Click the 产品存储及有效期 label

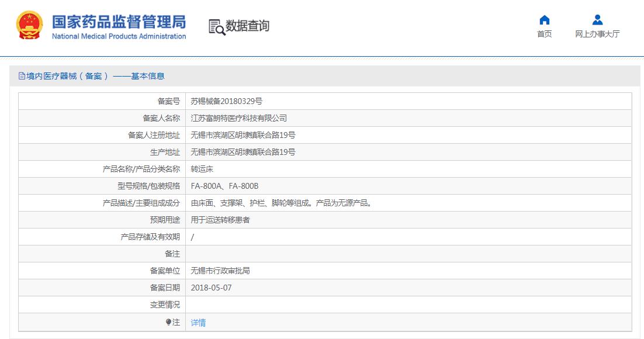[150, 237]
